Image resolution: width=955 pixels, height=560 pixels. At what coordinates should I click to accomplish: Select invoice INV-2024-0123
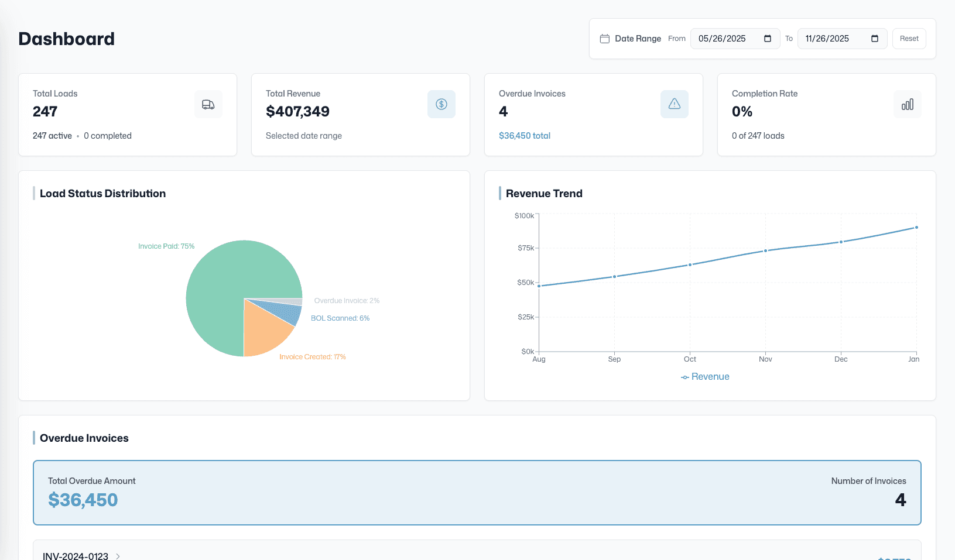point(76,556)
